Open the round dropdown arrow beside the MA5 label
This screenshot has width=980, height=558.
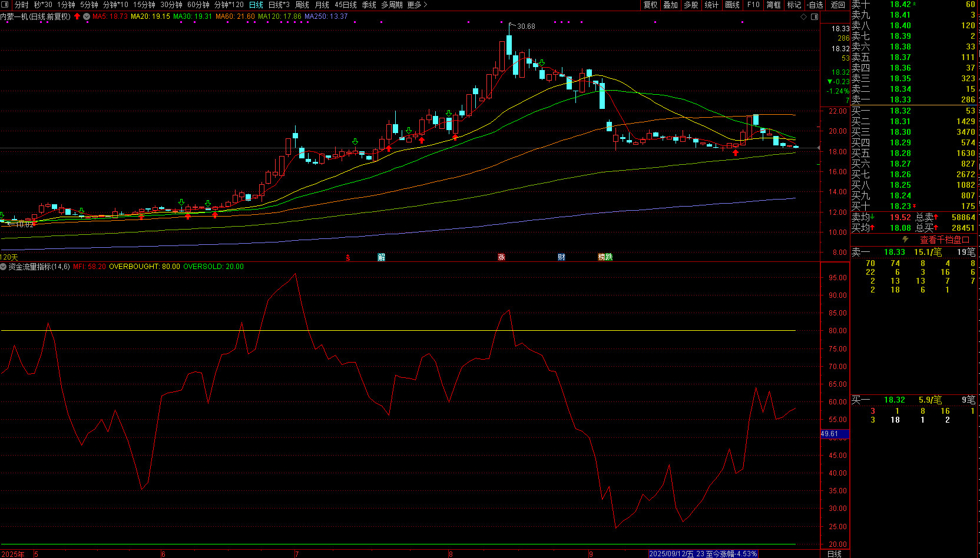pos(87,16)
